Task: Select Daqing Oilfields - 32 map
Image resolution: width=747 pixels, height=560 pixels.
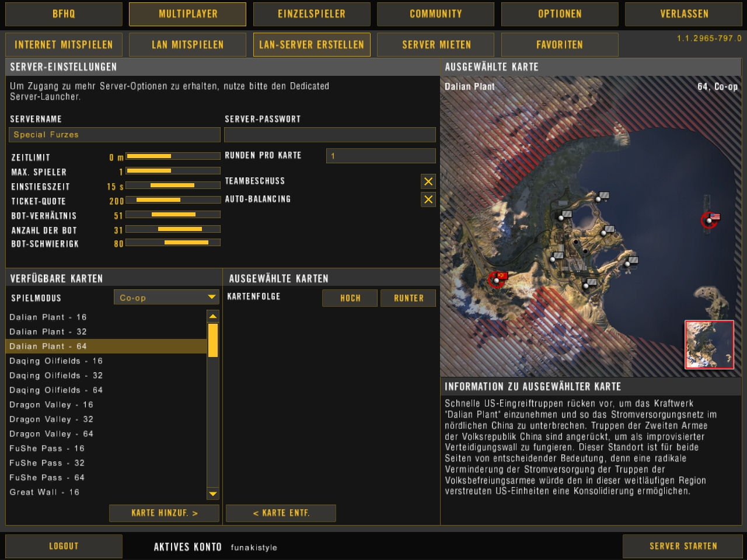Action: 106,376
